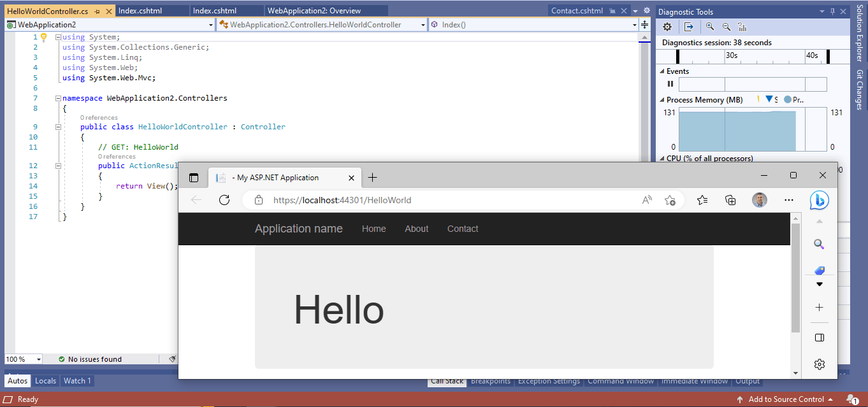The width and height of the screenshot is (868, 407).
Task: Click the Edge sidebar settings gear
Action: 820,364
